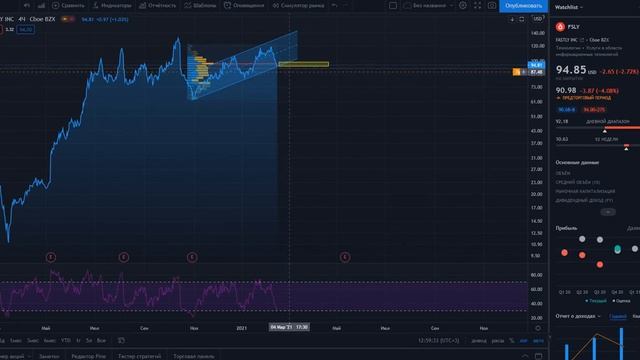The height and width of the screenshot is (360, 640).
Task: Click the 12:59:33 (UTC+3) clock
Action: point(439,340)
